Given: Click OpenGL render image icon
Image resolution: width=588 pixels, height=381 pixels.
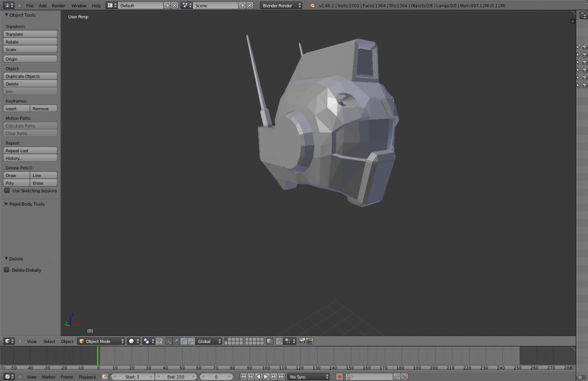Looking at the screenshot, I should pos(302,341).
